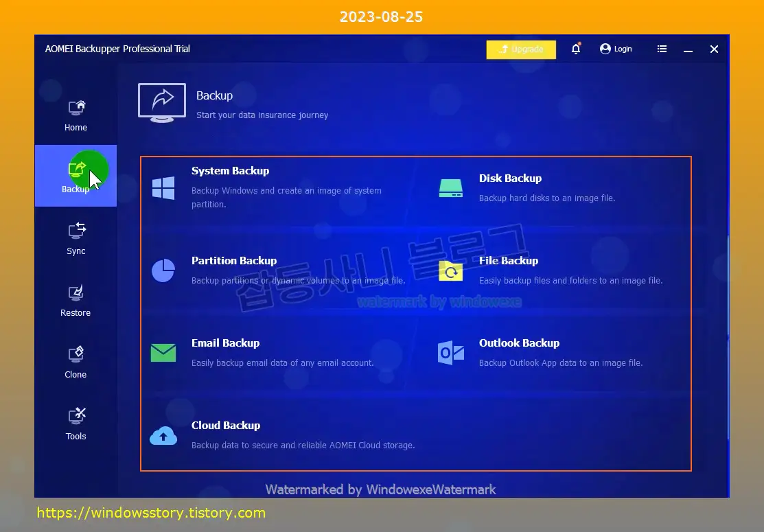Click 'Easily backup email data' description
This screenshot has width=764, height=532.
pos(282,363)
